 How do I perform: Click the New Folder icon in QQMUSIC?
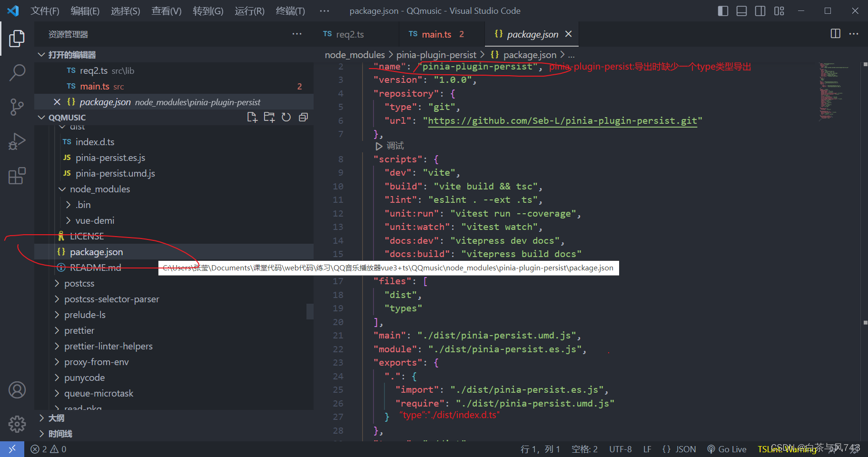(x=269, y=117)
